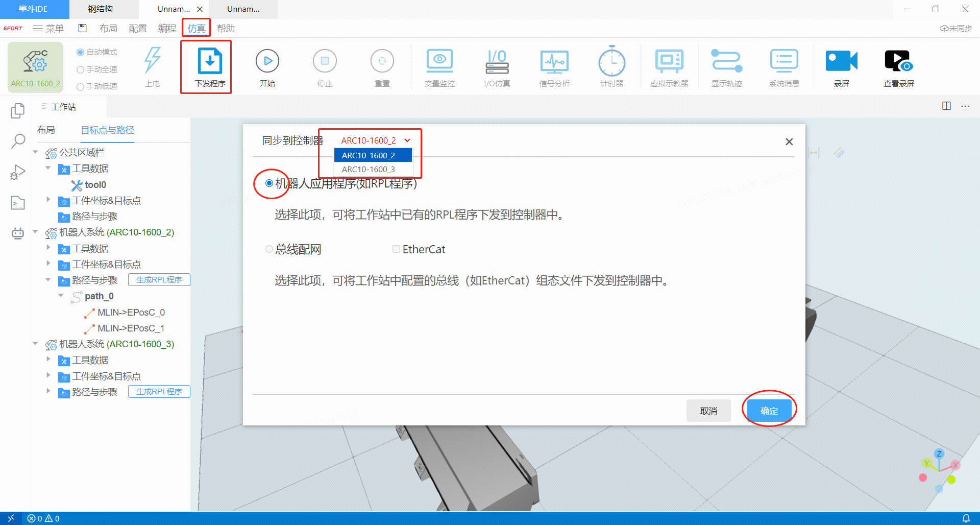
Task: Select MLIN->EPosC_1 in the path tree
Action: click(131, 328)
